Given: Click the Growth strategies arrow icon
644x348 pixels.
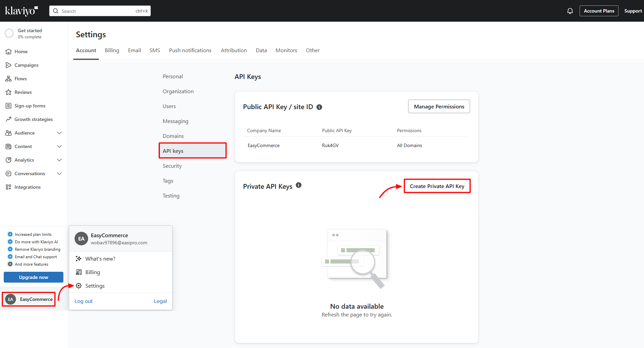Looking at the screenshot, I should click(x=8, y=119).
